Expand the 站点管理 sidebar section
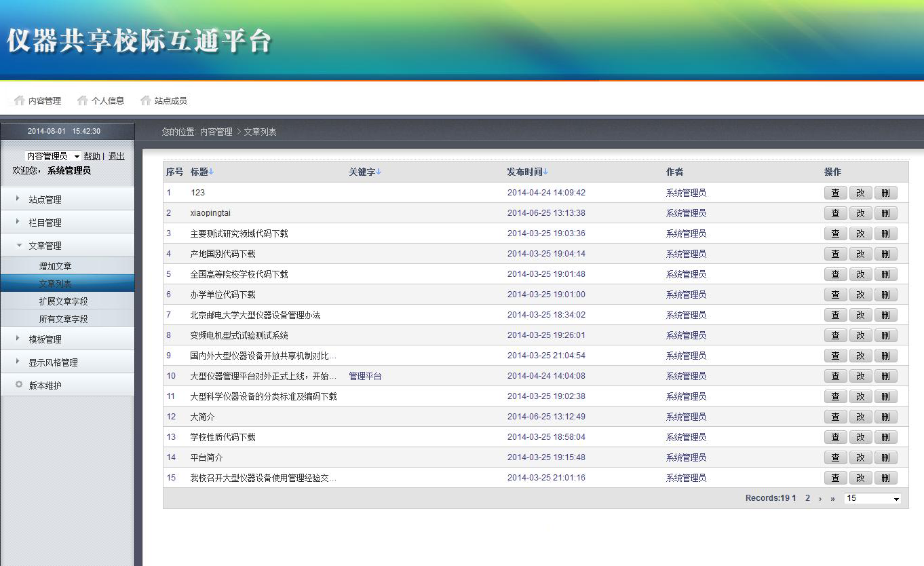The width and height of the screenshot is (924, 566). (45, 200)
